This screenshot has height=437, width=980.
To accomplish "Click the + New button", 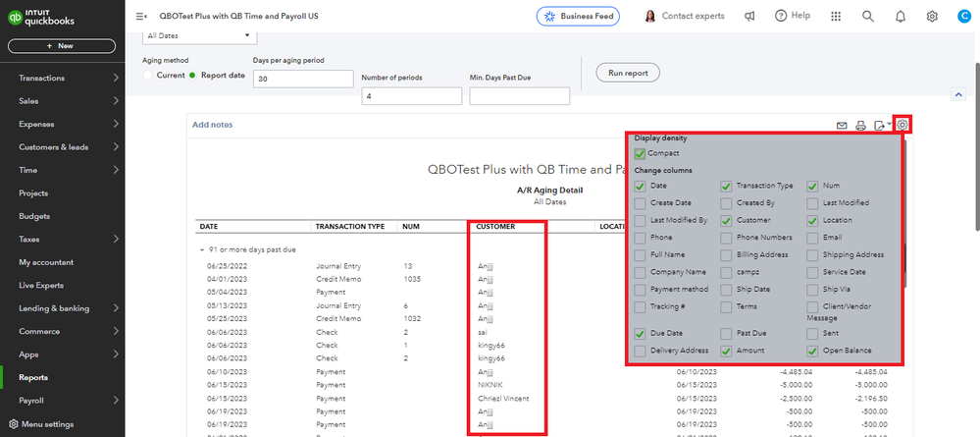I will [61, 46].
